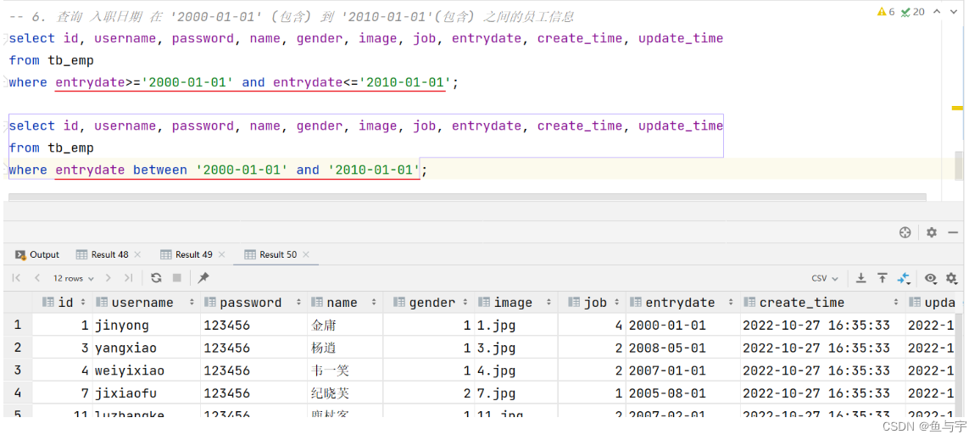Go to next page of rows
Image resolution: width=980 pixels, height=440 pixels.
tap(109, 278)
